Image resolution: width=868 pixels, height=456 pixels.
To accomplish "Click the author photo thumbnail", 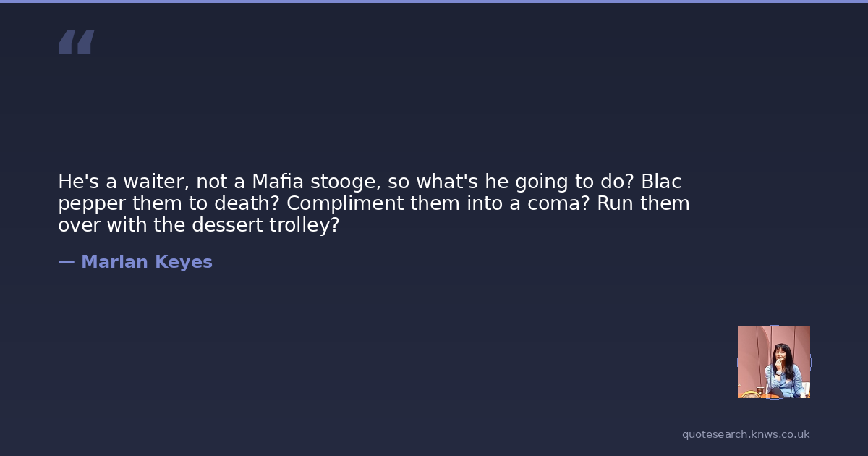I will 773,361.
